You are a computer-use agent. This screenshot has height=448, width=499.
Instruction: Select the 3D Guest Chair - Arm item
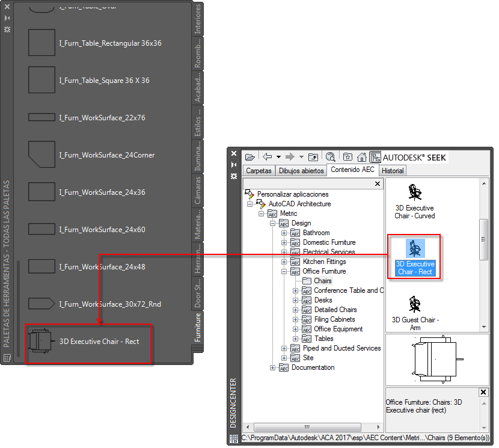pyautogui.click(x=415, y=313)
